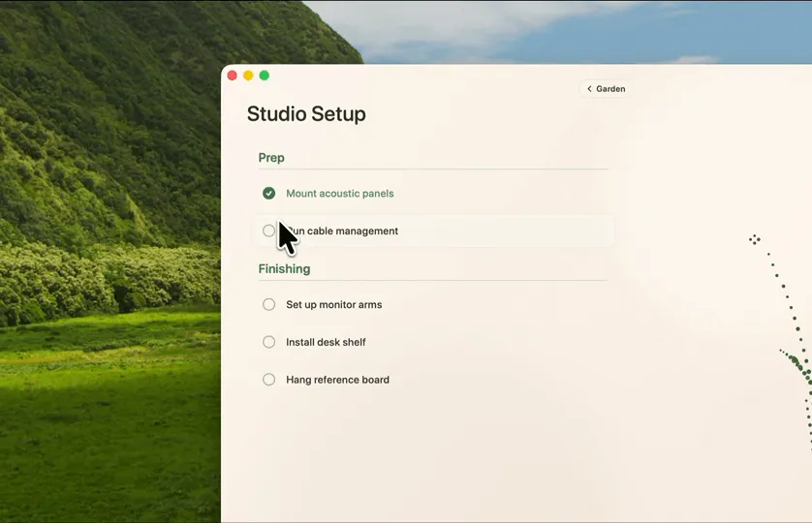Select the Mount acoustic panels task text
The height and width of the screenshot is (523, 812).
[340, 193]
